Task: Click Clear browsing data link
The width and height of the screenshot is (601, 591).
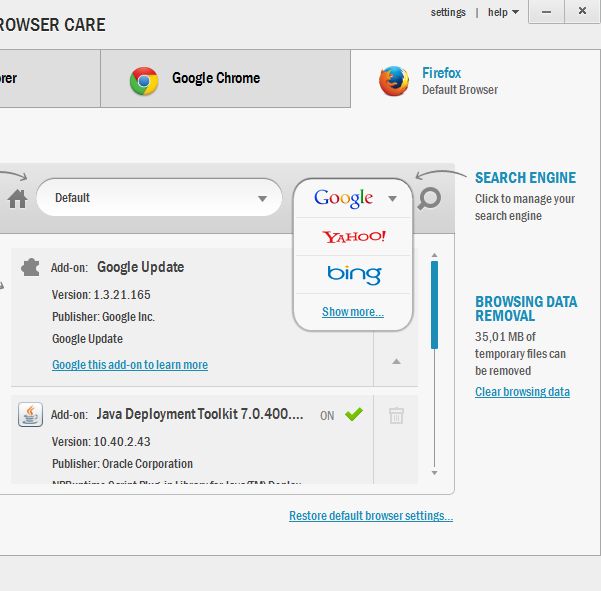Action: pos(522,392)
